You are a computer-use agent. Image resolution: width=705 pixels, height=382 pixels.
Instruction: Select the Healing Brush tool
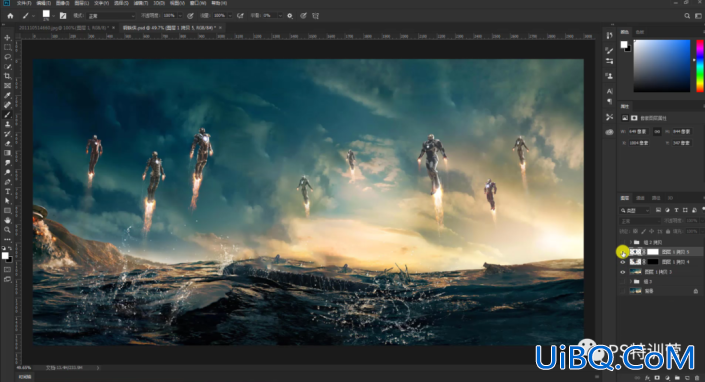[x=8, y=105]
